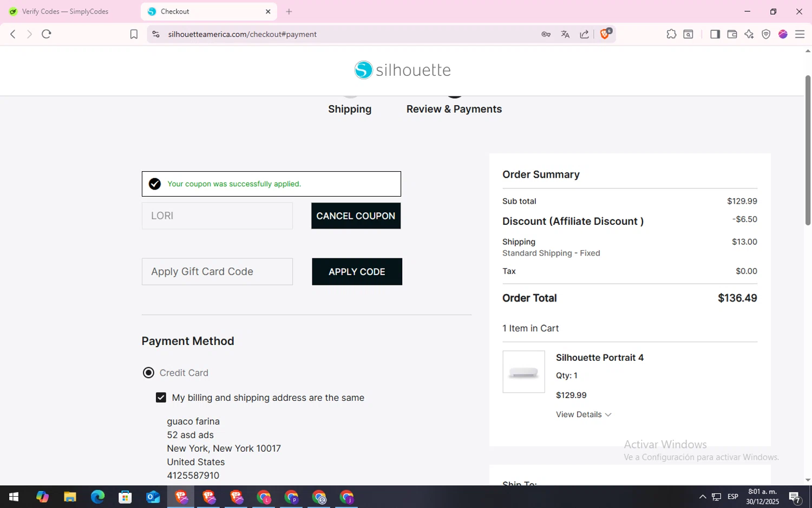Click the $13.00 shipping cost
The image size is (812, 508).
pyautogui.click(x=744, y=242)
